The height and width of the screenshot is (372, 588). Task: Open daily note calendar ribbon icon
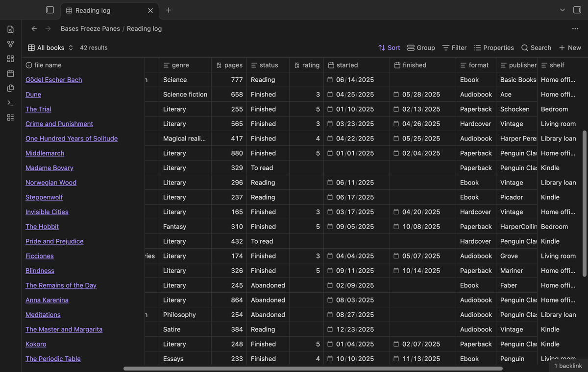(x=11, y=73)
